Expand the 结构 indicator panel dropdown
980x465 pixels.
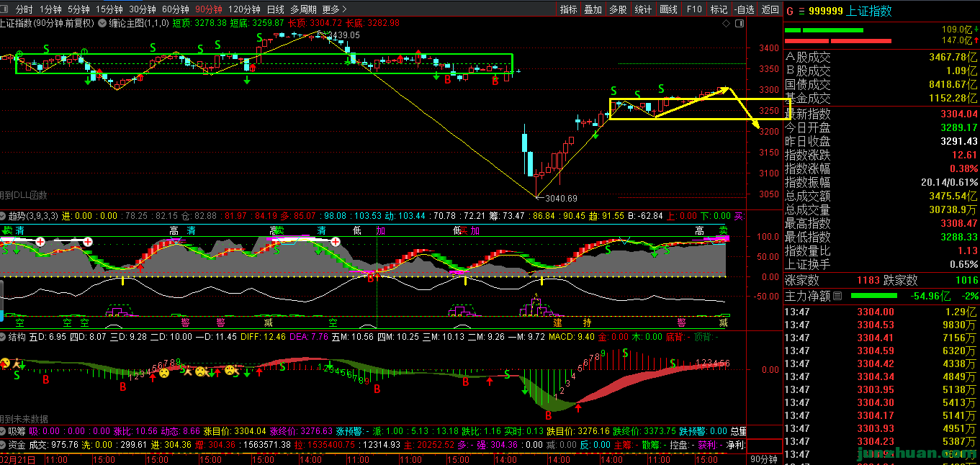coord(4,336)
